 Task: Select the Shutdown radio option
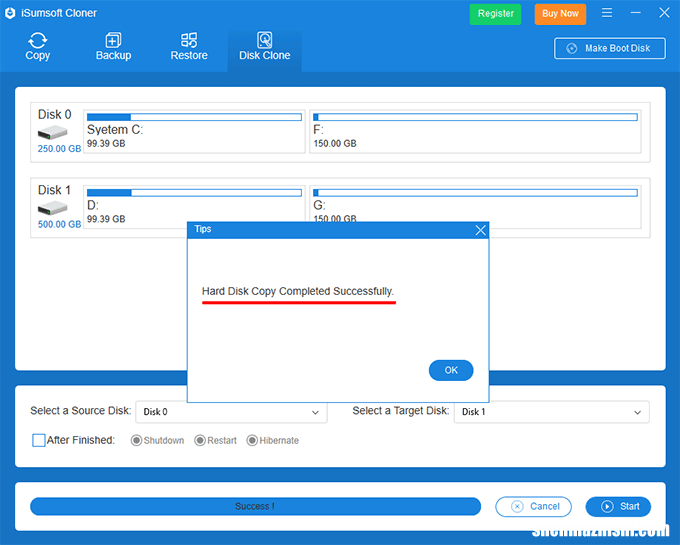click(x=136, y=441)
